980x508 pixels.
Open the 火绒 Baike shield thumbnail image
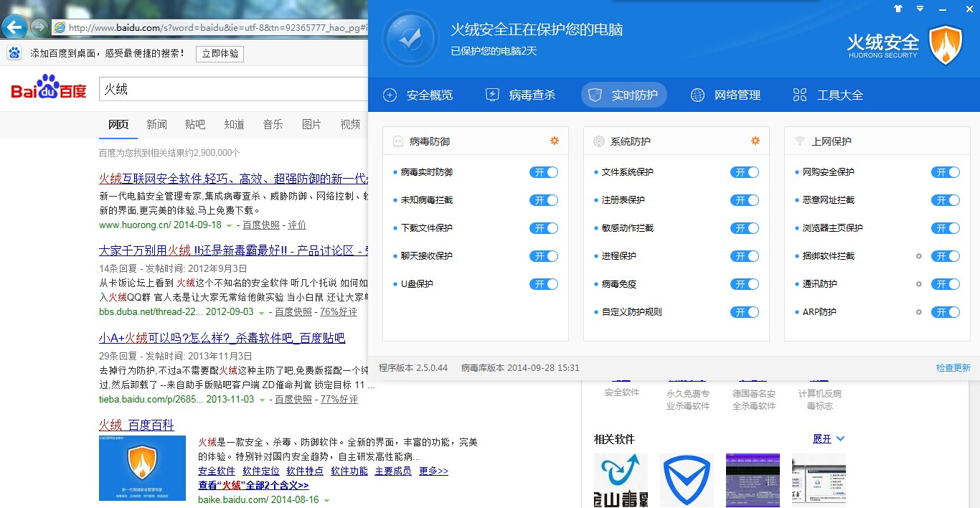[142, 469]
